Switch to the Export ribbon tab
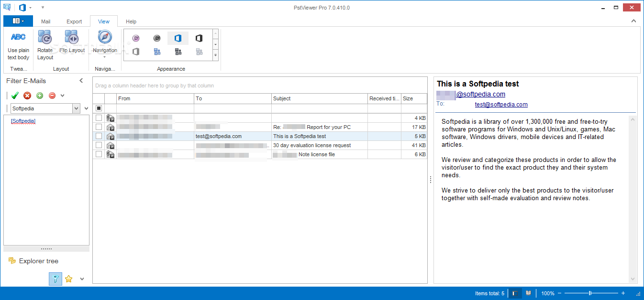 pyautogui.click(x=74, y=21)
